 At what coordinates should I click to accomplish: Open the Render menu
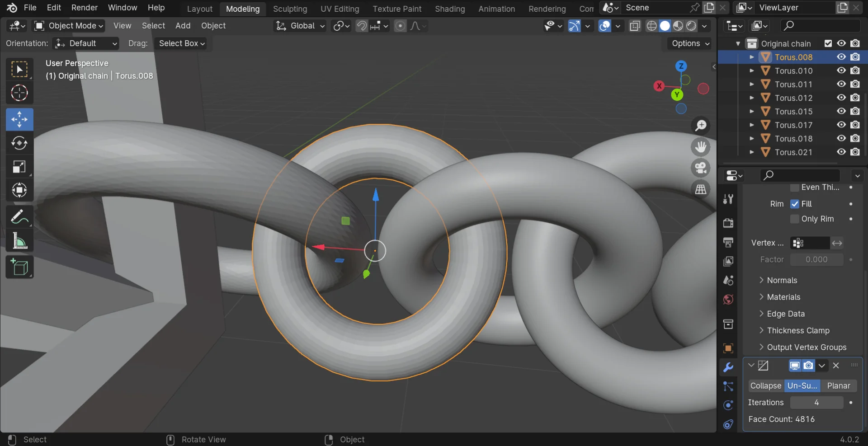point(84,8)
